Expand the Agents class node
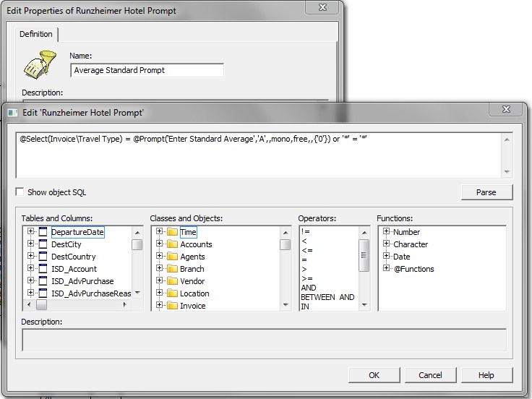 click(x=159, y=256)
